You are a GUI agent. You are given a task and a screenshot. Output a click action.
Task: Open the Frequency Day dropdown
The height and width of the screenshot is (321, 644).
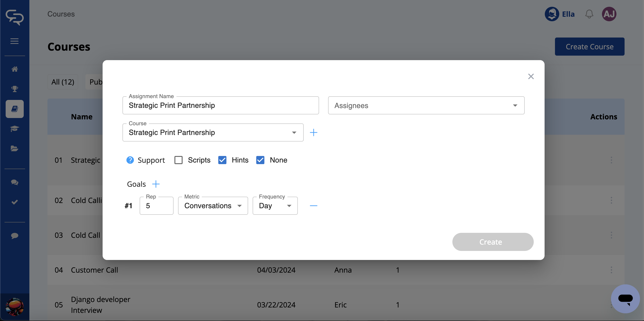pyautogui.click(x=275, y=206)
